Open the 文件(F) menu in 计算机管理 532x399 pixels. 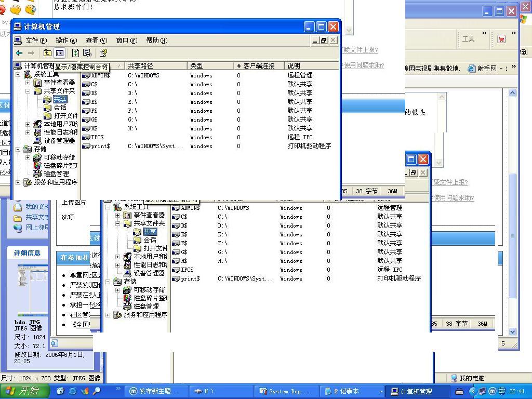click(x=36, y=41)
